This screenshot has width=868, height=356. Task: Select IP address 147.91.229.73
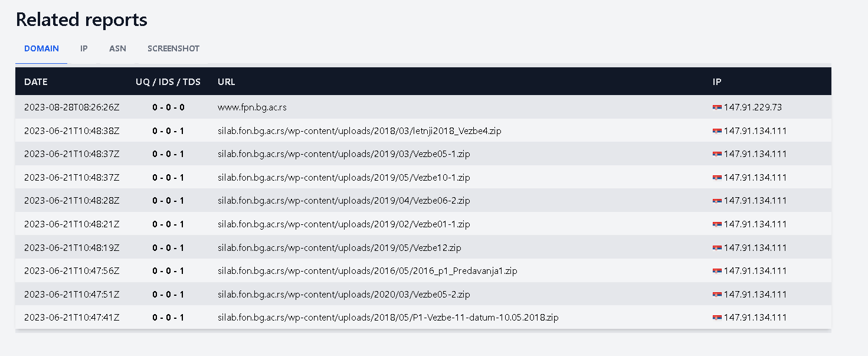[x=753, y=107]
